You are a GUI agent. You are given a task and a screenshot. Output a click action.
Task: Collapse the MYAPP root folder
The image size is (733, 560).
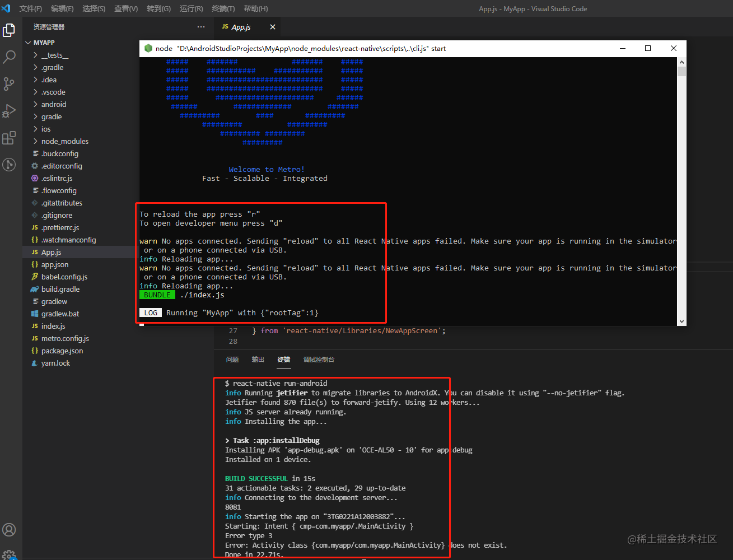pos(29,43)
